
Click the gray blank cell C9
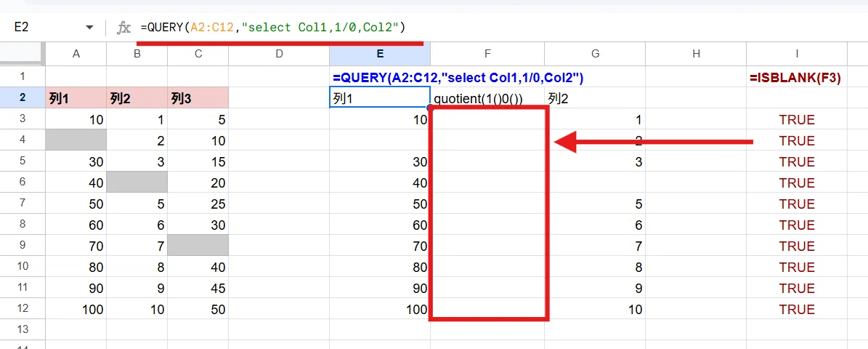[x=198, y=246]
